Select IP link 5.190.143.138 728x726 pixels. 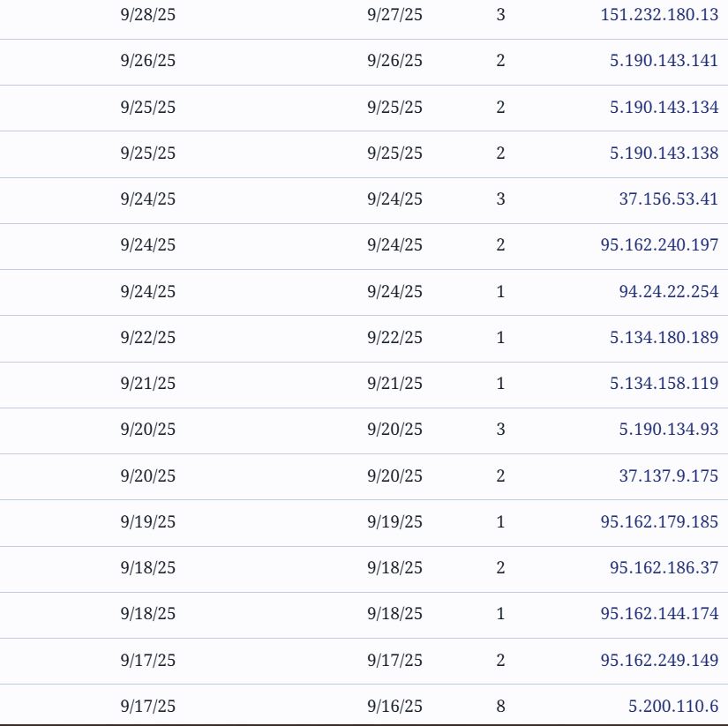click(x=664, y=153)
